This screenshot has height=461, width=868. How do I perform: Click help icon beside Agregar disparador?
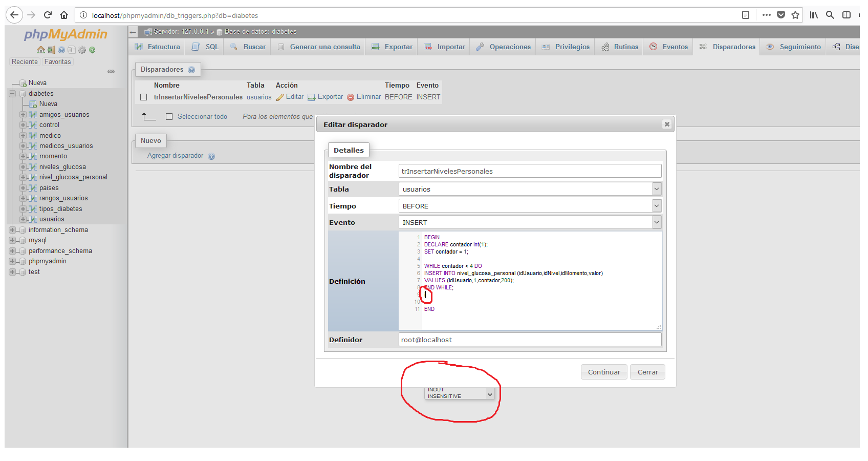211,156
